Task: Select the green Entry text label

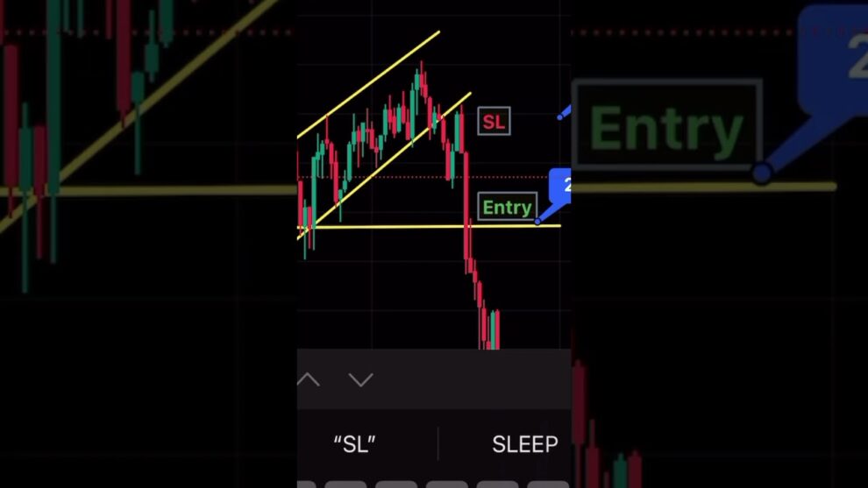Action: tap(507, 207)
